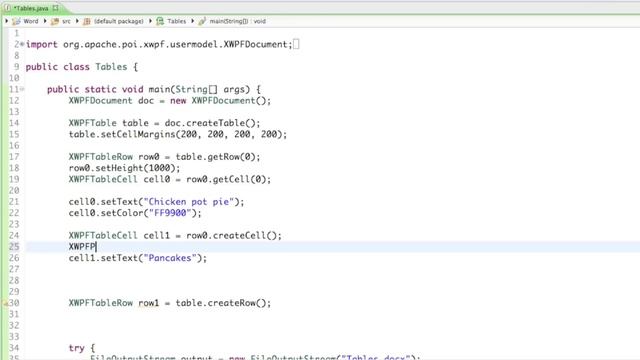Click the warning marker beside line 30
The height and width of the screenshot is (360, 640).
click(x=5, y=303)
